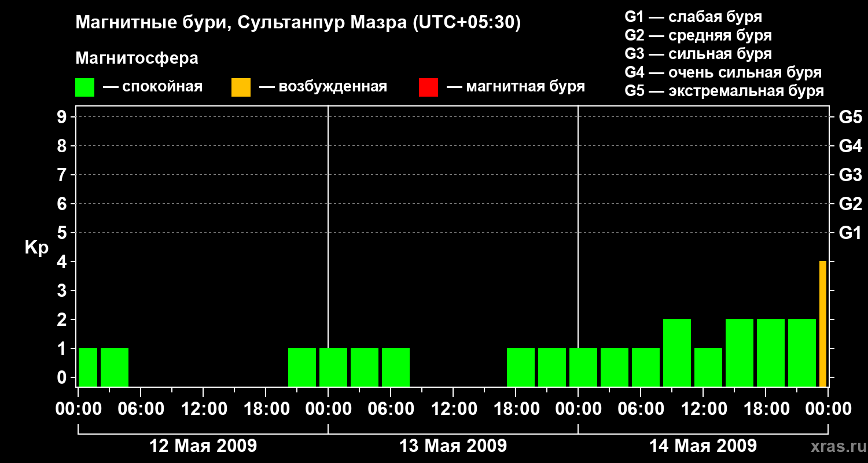This screenshot has width=868, height=463.
Task: Click the G2 label on right axis
Action: tap(850, 204)
